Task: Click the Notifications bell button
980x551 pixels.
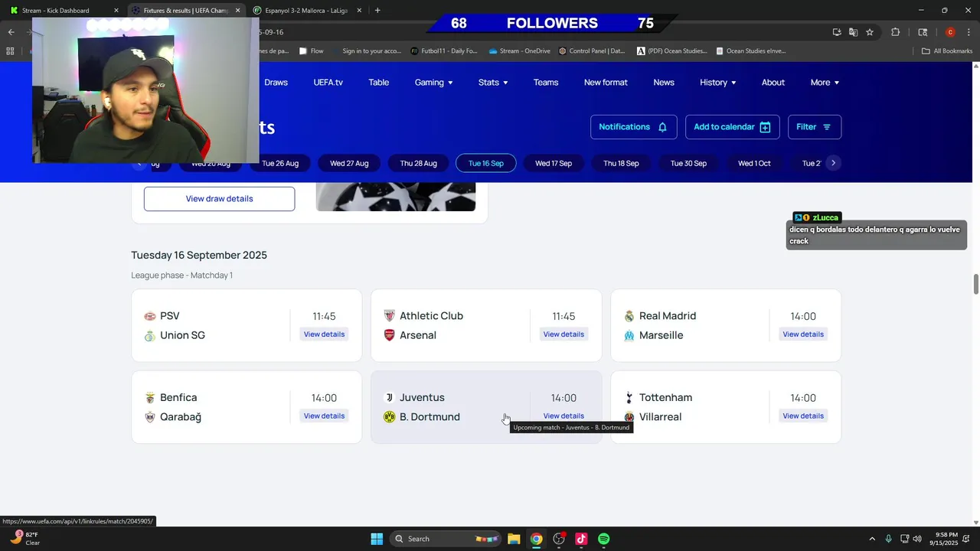Action: 633,127
